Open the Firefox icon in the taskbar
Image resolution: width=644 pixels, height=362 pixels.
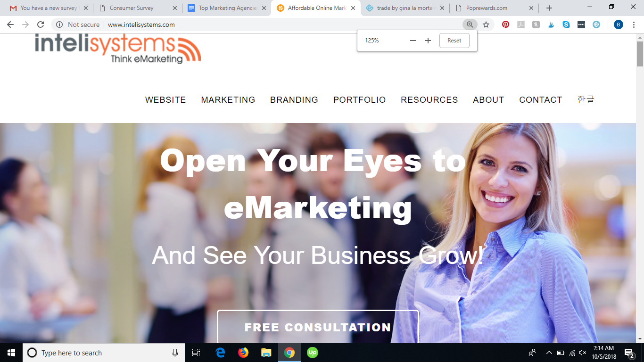tap(243, 353)
